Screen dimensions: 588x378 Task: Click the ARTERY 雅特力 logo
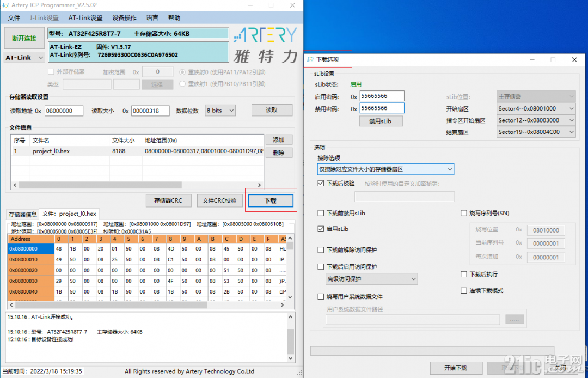pyautogui.click(x=266, y=45)
